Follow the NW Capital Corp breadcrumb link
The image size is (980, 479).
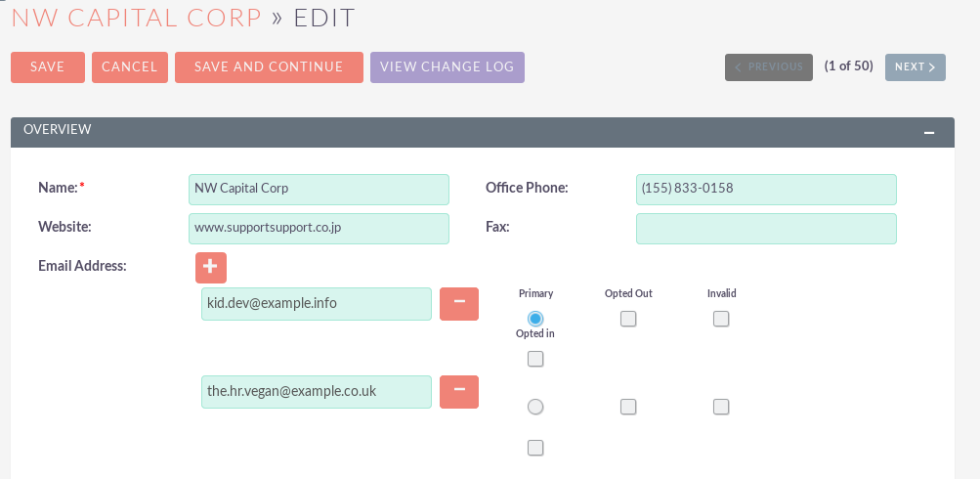(x=137, y=18)
